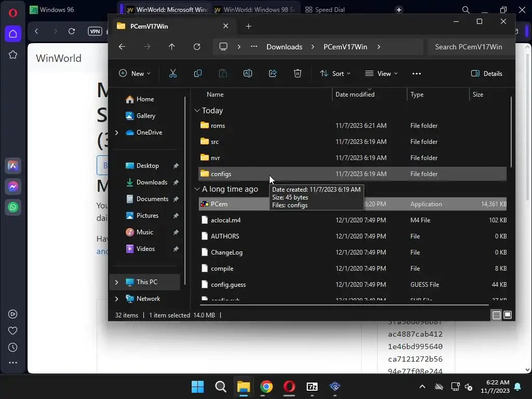Reload the Opera browser page
This screenshot has width=532, height=399.
coord(72,31)
